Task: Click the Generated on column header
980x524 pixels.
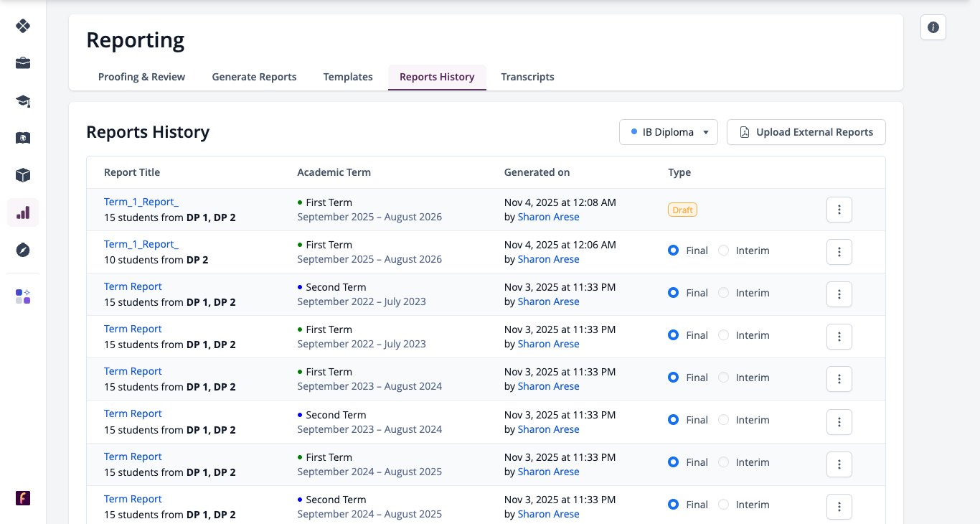Action: tap(537, 172)
